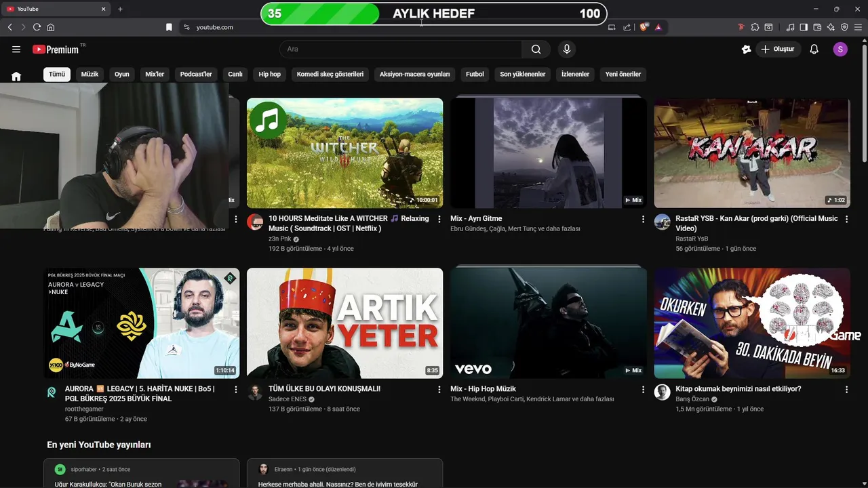Open the Extensions puzzle icon

click(755, 27)
